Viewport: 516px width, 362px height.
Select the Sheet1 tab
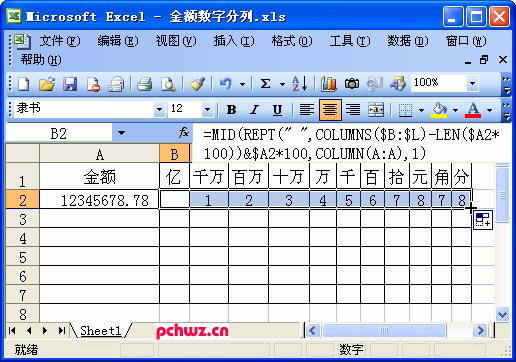101,331
